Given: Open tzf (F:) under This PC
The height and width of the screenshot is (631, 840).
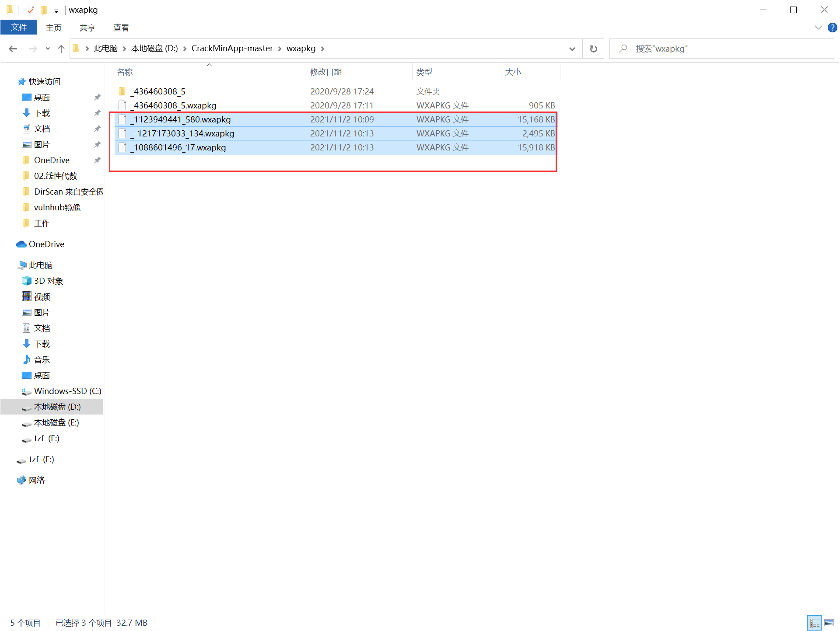Looking at the screenshot, I should (x=46, y=439).
